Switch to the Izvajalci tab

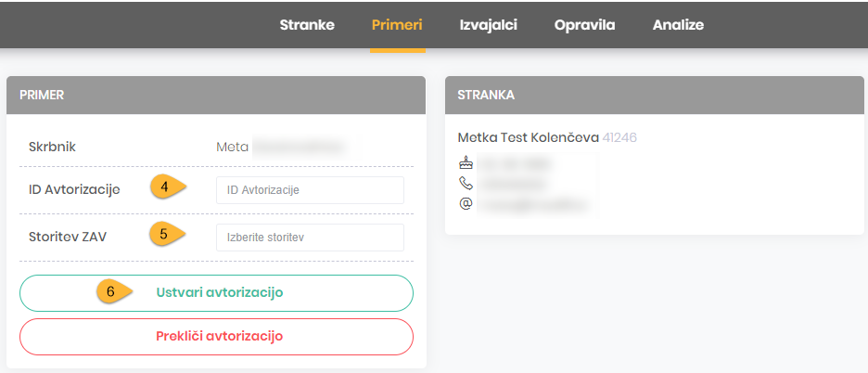coord(488,25)
